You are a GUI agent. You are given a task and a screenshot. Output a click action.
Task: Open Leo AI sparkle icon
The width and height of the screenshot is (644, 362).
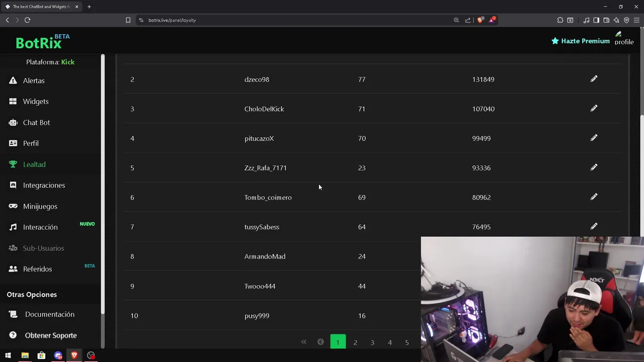[x=616, y=20]
